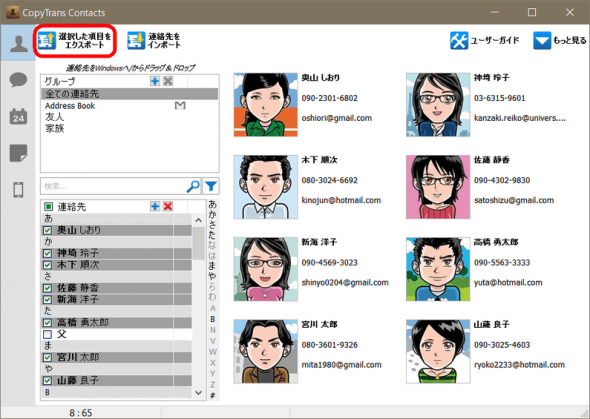Click 選択した項目をエクスポート export button
The height and width of the screenshot is (419, 590).
75,41
